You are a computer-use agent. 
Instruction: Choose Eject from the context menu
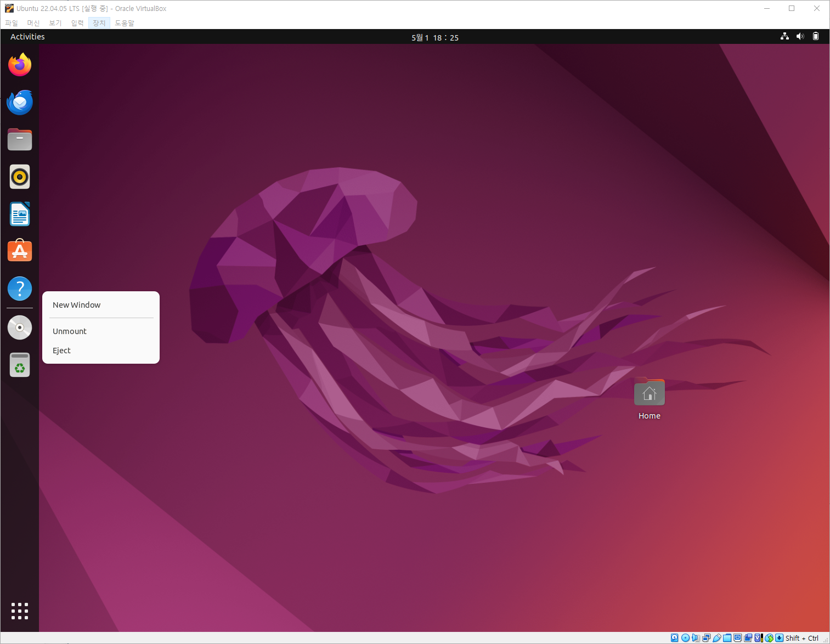pyautogui.click(x=101, y=351)
